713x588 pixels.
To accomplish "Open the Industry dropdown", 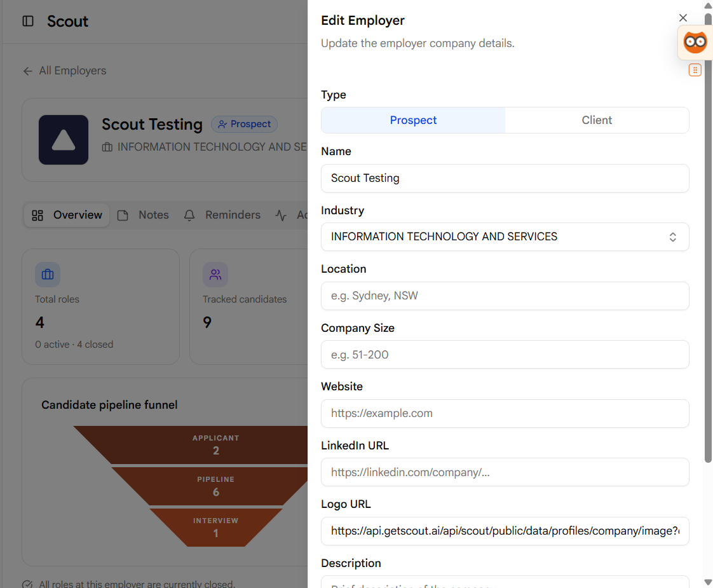I will tap(505, 236).
